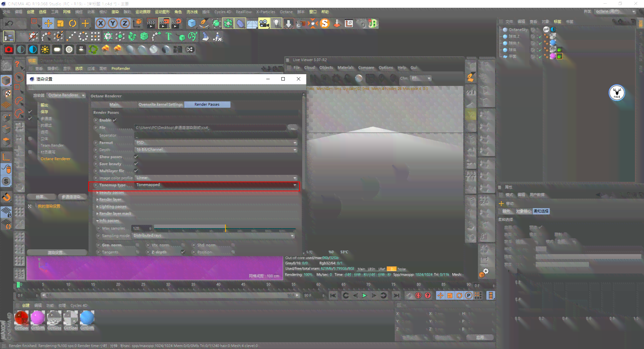Add MoText object (green T icon)
The height and width of the screenshot is (349, 644).
click(168, 37)
